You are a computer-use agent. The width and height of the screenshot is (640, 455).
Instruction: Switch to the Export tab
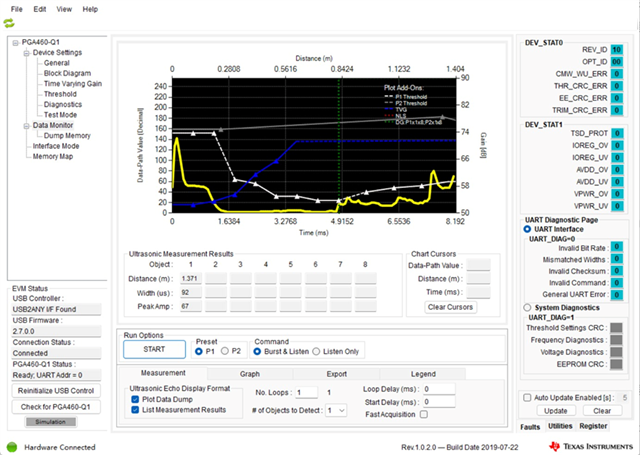(336, 374)
